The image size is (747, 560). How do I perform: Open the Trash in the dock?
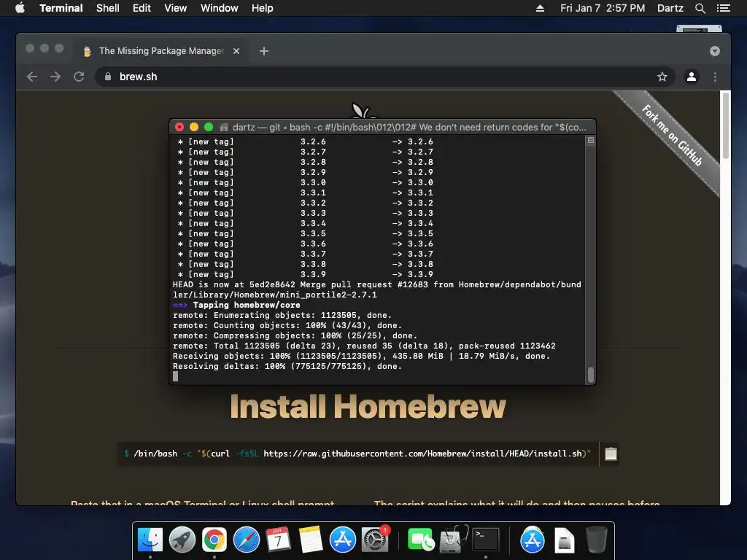596,540
